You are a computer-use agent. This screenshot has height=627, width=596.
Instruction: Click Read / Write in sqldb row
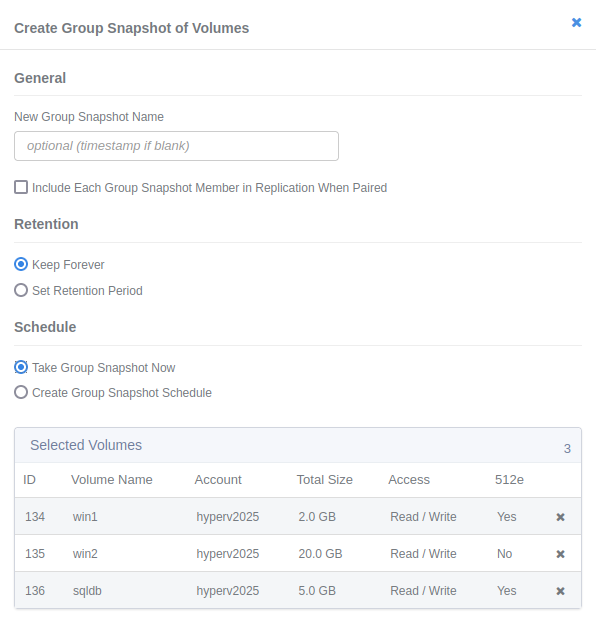pos(423,591)
